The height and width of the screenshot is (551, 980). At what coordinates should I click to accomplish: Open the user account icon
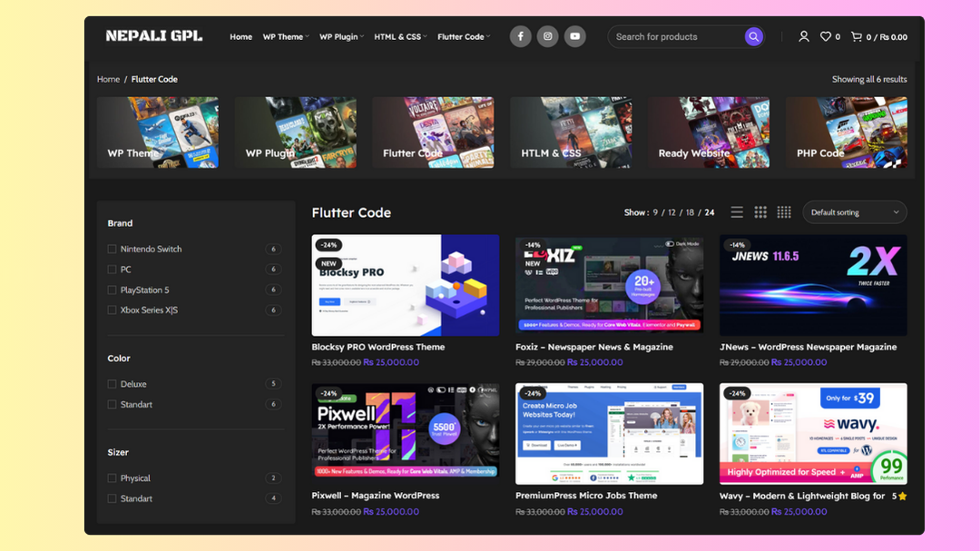804,37
